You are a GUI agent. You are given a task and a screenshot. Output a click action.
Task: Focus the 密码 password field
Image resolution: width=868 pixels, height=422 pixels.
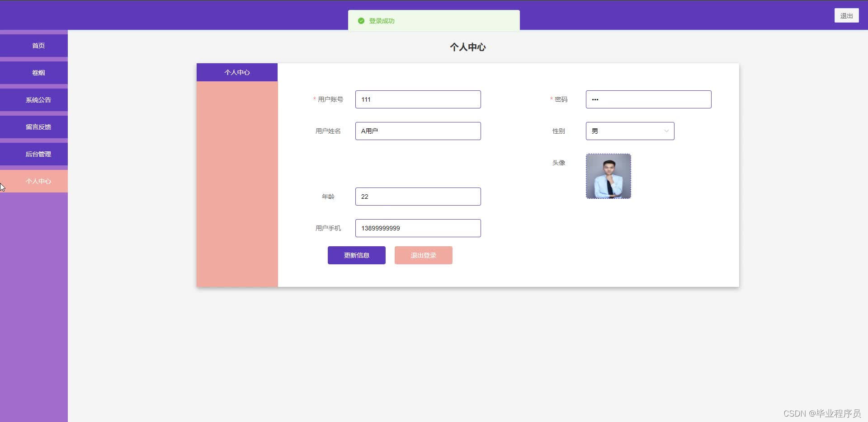point(648,99)
